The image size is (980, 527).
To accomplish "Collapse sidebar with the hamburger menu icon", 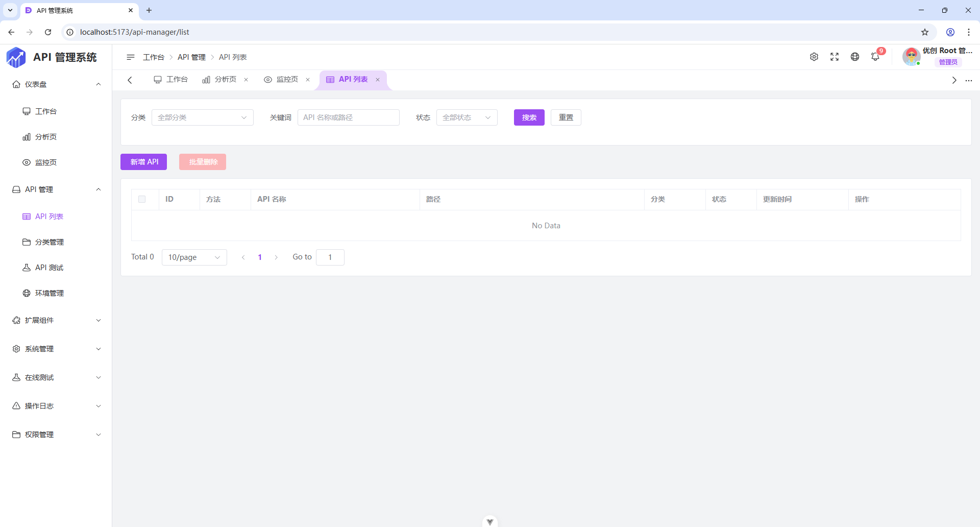I will click(131, 57).
